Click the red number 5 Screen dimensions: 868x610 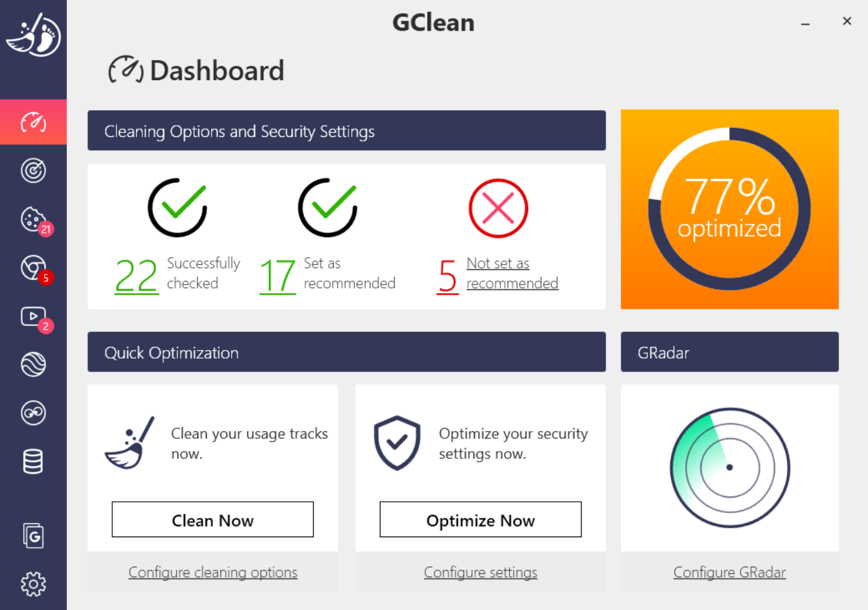[x=448, y=276]
